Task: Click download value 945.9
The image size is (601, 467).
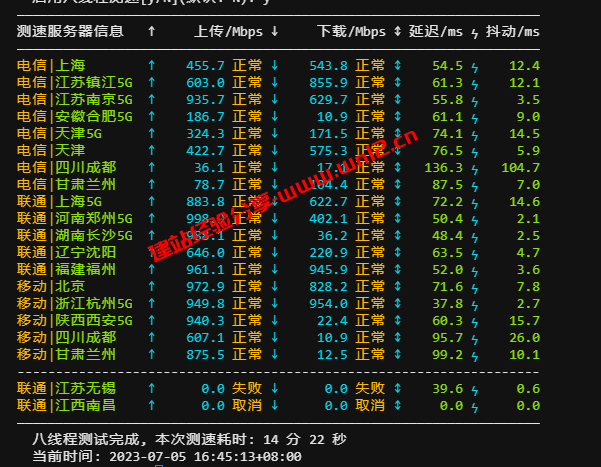Action: click(x=328, y=270)
